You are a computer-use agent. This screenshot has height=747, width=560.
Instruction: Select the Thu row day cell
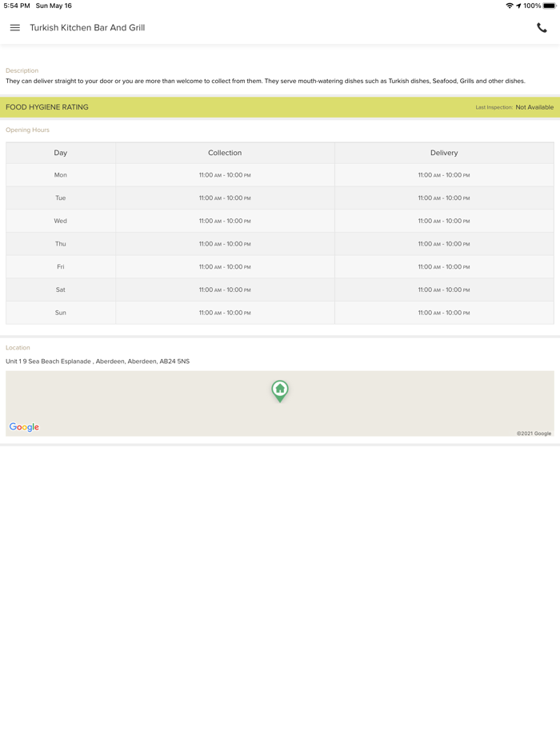61,243
